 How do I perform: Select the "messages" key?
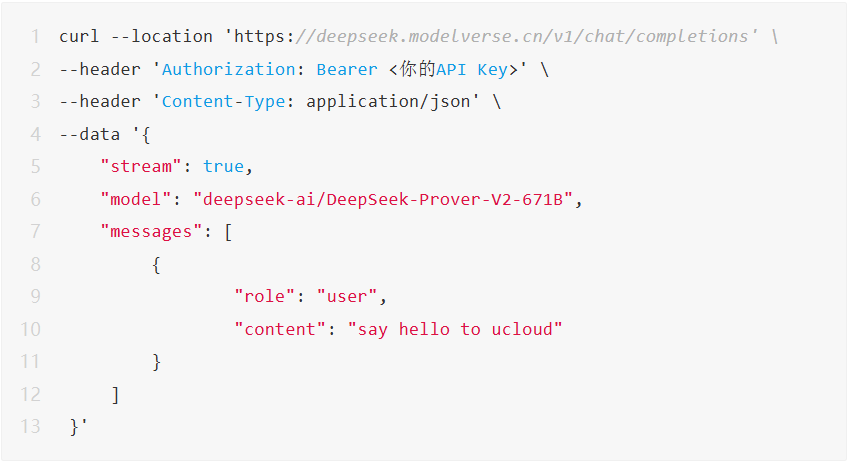[151, 232]
